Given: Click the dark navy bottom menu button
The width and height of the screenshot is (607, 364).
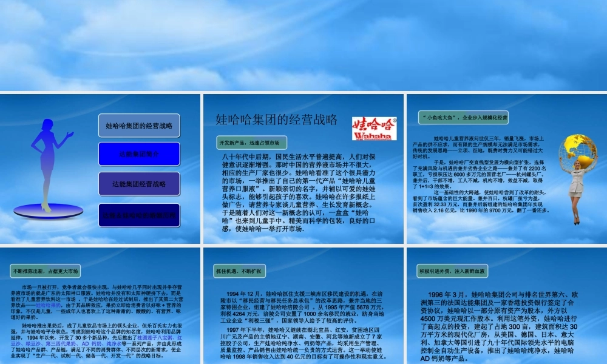Looking at the screenshot, I should 139,215.
